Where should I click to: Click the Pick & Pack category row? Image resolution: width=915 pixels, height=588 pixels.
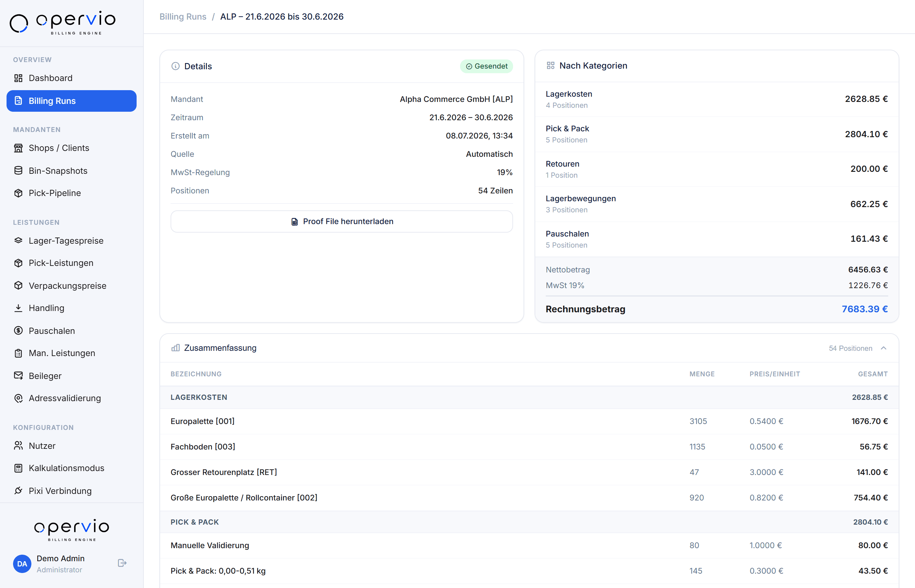pyautogui.click(x=716, y=134)
